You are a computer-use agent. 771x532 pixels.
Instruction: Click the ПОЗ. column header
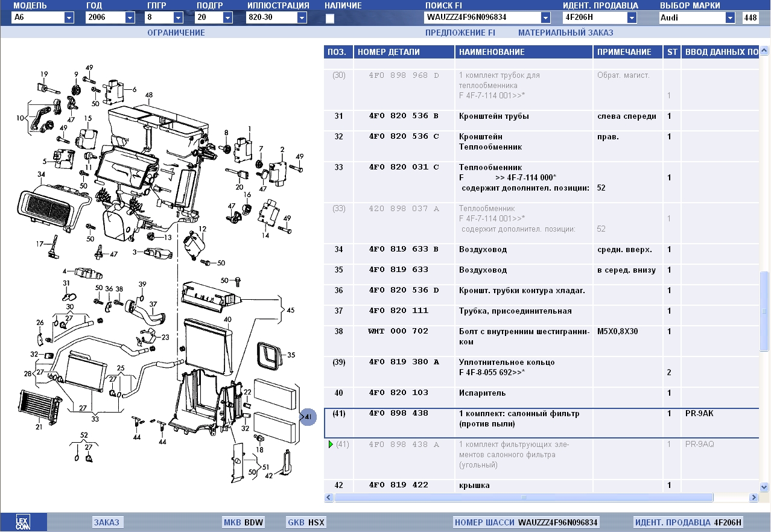(338, 52)
